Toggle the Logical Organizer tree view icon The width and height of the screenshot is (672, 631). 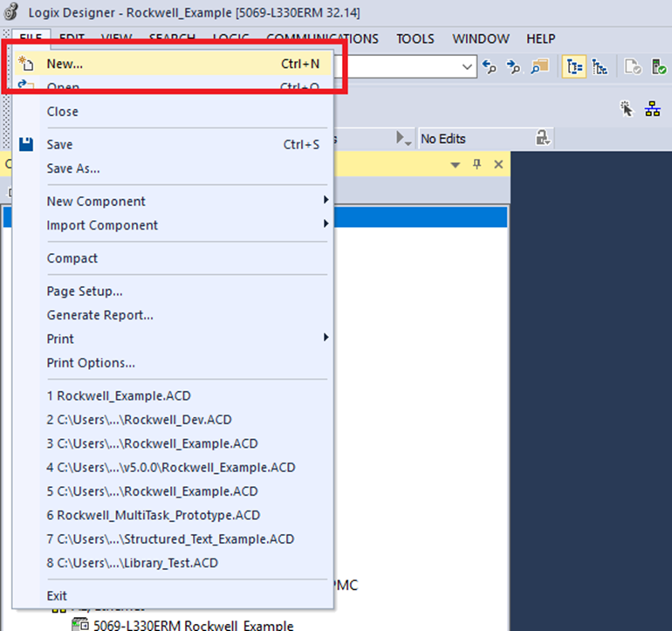600,67
